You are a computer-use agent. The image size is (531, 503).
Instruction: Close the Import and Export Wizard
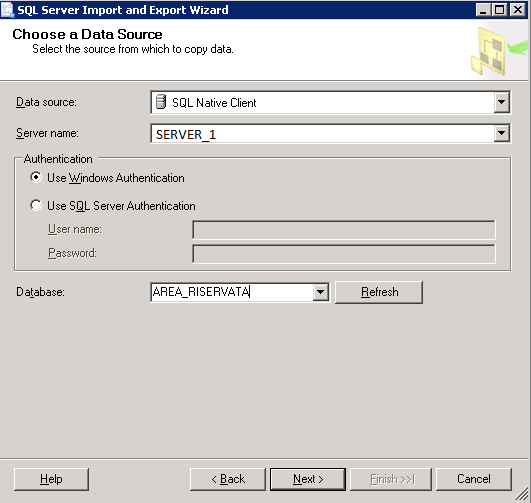pos(518,9)
